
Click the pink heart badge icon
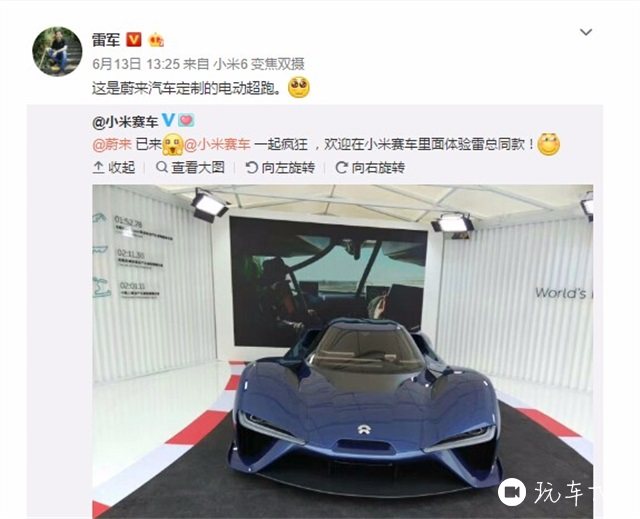pyautogui.click(x=186, y=121)
